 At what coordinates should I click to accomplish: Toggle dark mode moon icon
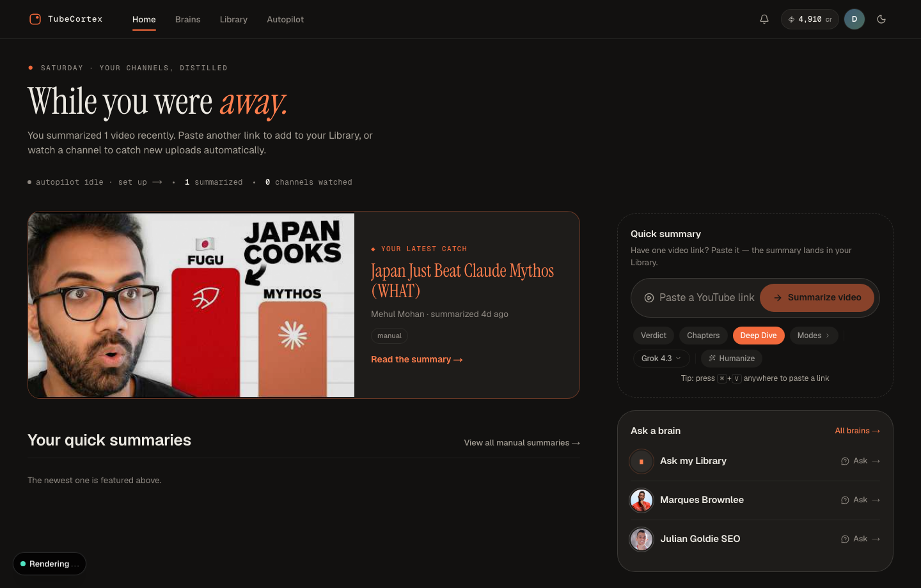pyautogui.click(x=881, y=19)
